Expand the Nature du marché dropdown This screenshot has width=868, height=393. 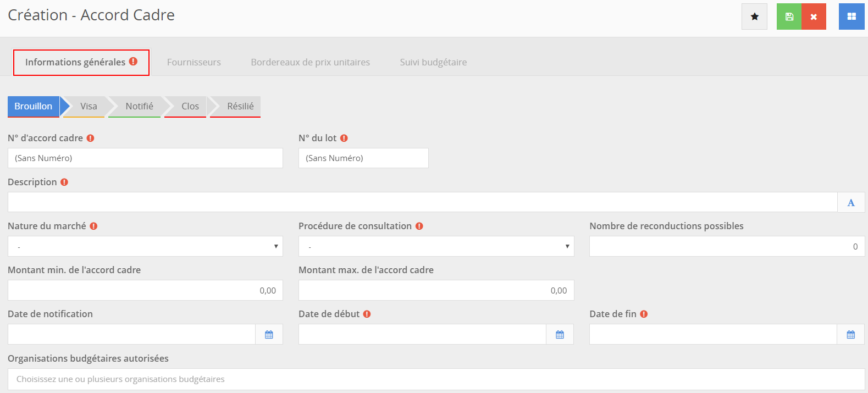145,246
